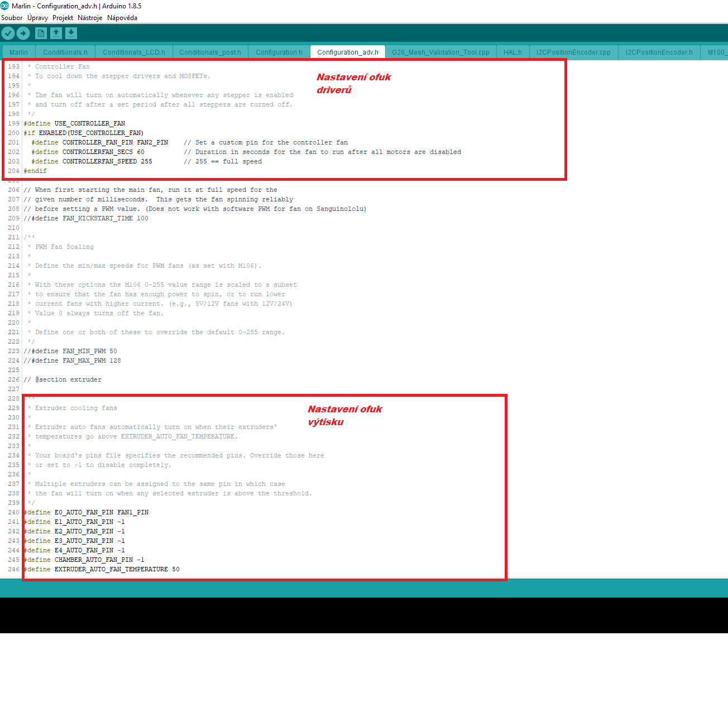Open the Úpravy menu
This screenshot has width=728, height=703.
37,18
